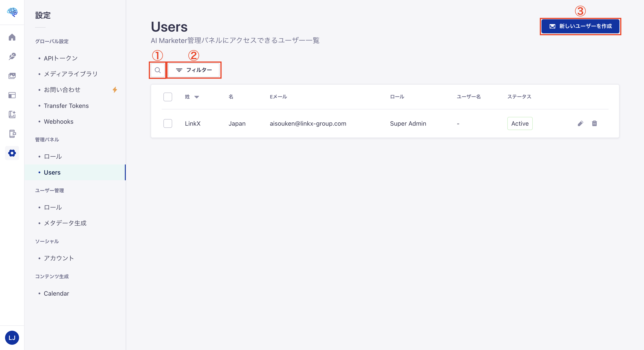Open the LJ user avatar menu
This screenshot has width=644, height=350.
click(x=12, y=337)
